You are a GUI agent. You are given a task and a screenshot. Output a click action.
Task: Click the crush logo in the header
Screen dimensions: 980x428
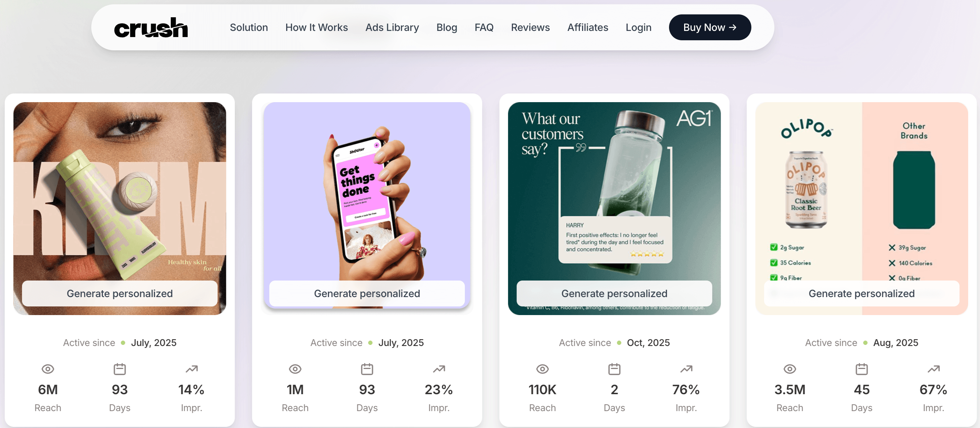click(x=151, y=27)
